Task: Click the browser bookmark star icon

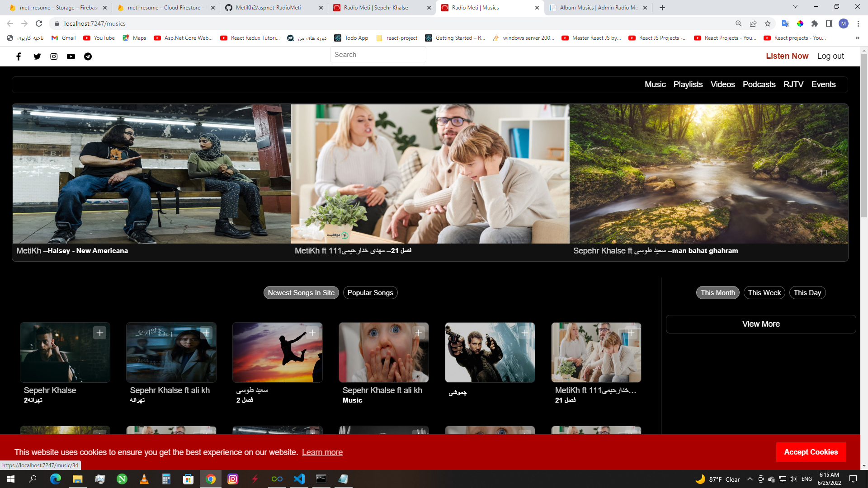Action: click(768, 23)
